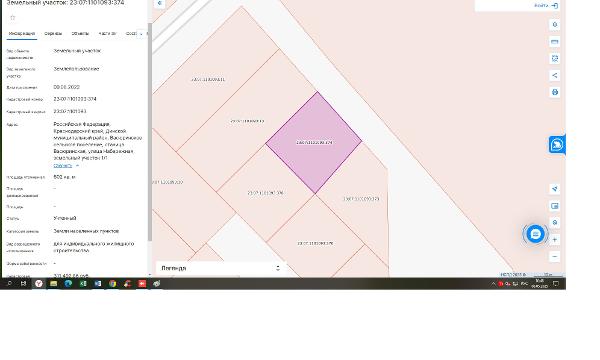Viewport: 600px width, 360px height.
Task: Switch to the Сервисы tab
Action: coord(53,34)
